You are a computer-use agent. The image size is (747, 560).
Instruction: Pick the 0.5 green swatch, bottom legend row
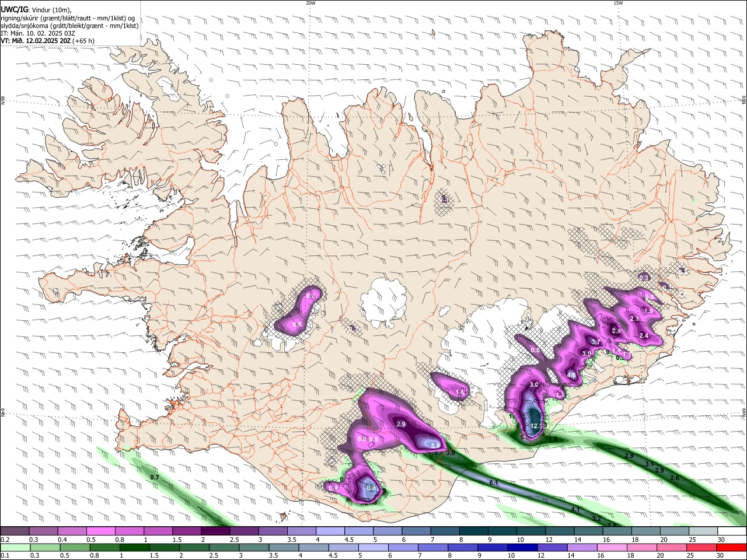(x=75, y=547)
